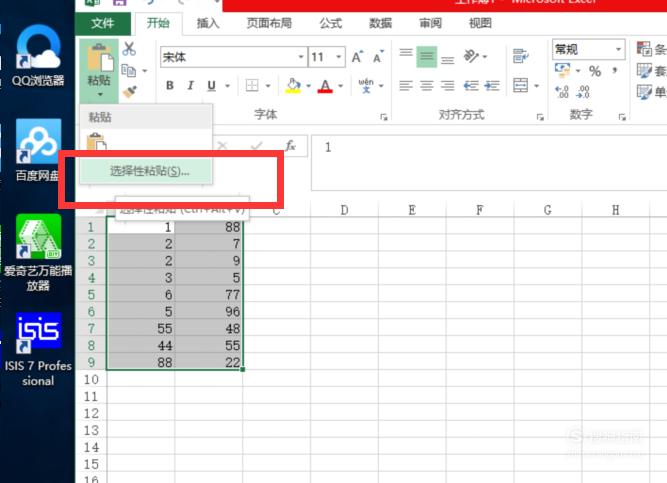The image size is (667, 483).
Task: Click the Cut scissors icon
Action: pos(129,49)
